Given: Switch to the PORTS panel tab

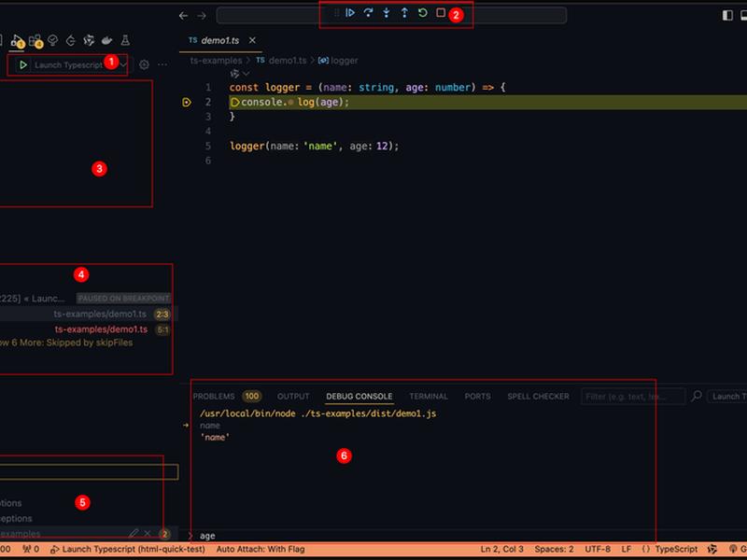Looking at the screenshot, I should [477, 397].
